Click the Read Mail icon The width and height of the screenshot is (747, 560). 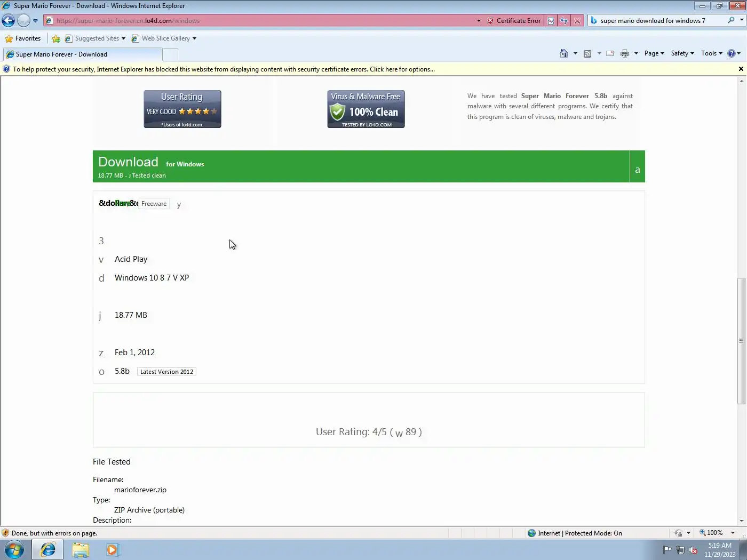click(x=610, y=53)
